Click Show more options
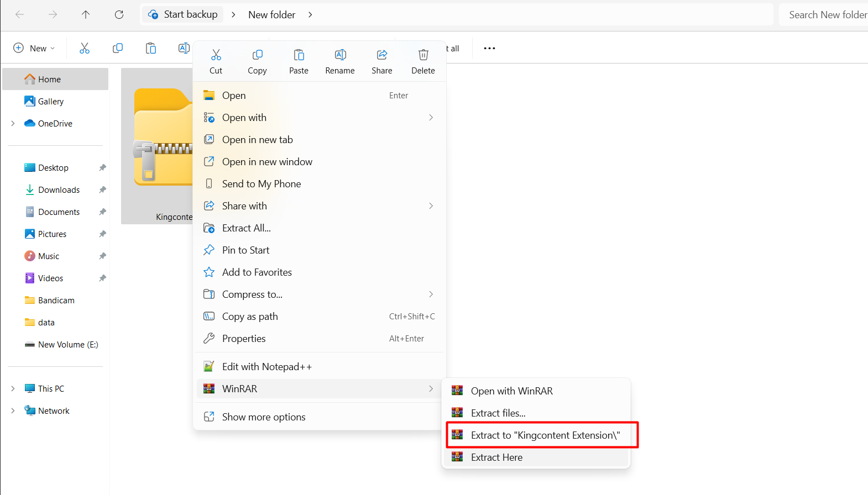868x495 pixels. [264, 417]
